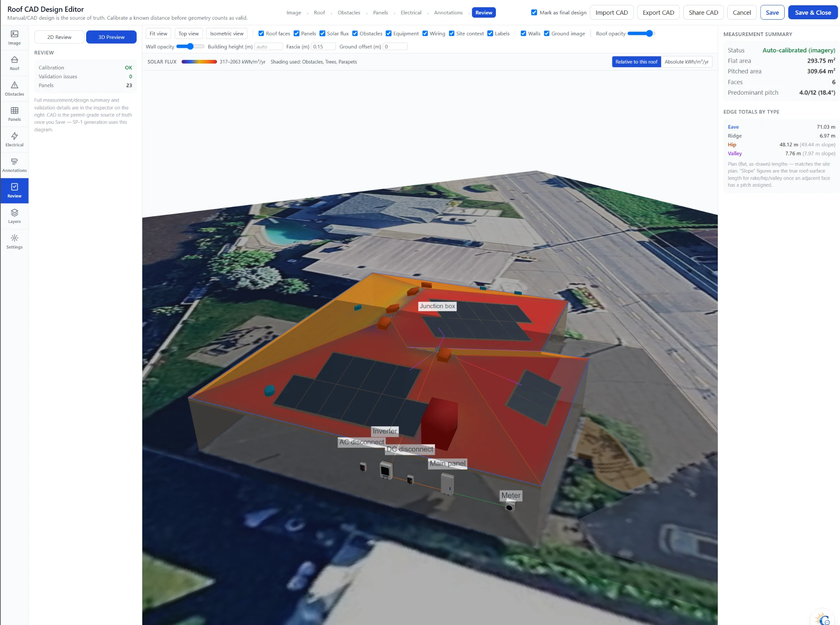Uncheck Mark as final design
The height and width of the screenshot is (625, 840).
534,12
